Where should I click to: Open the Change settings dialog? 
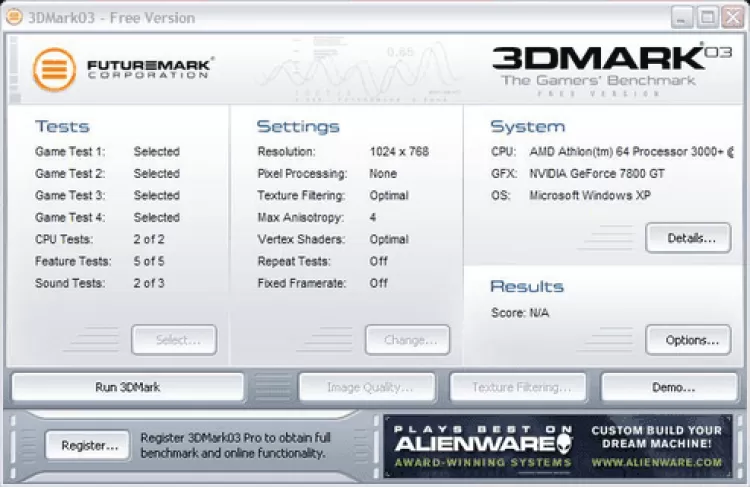(407, 340)
